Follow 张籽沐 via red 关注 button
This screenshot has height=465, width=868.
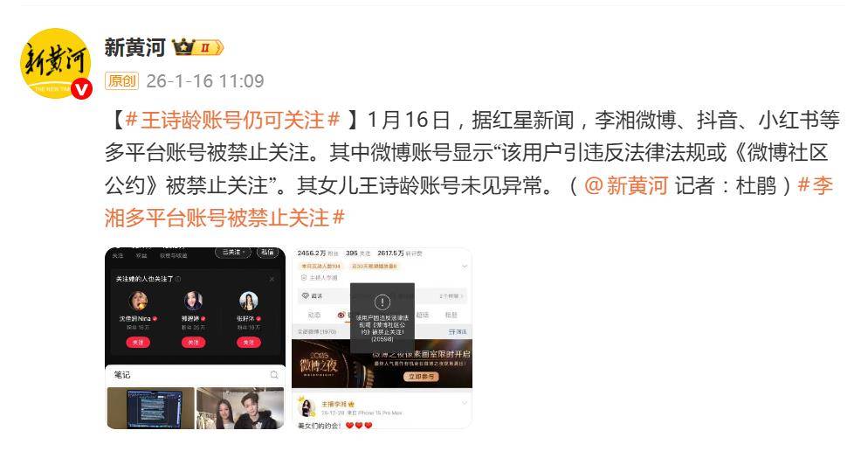click(x=249, y=343)
